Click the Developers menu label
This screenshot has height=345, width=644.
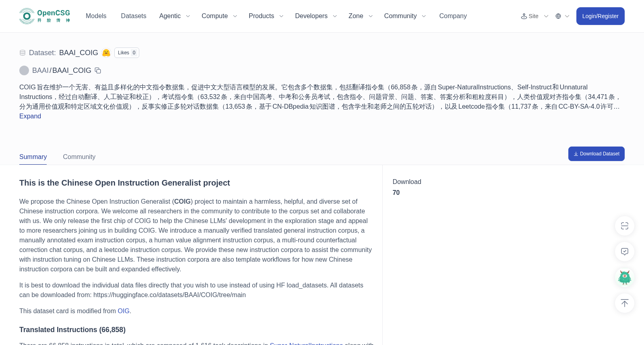(x=311, y=16)
